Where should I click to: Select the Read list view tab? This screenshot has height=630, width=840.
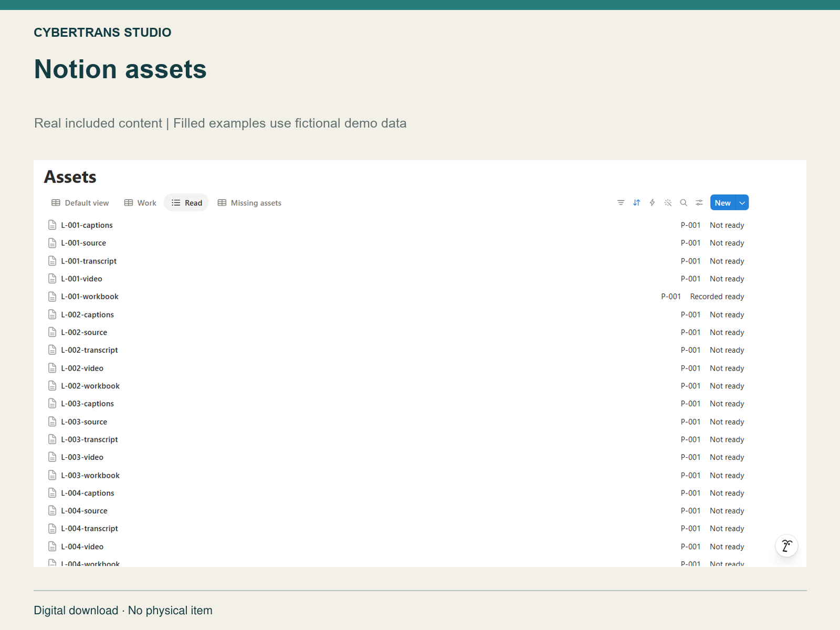click(186, 203)
